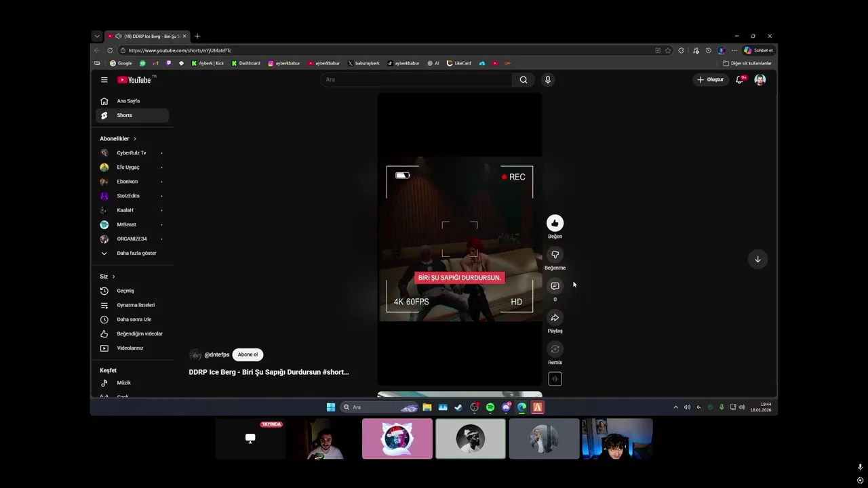Open YouTube notifications bell
The image size is (868, 488).
point(740,80)
